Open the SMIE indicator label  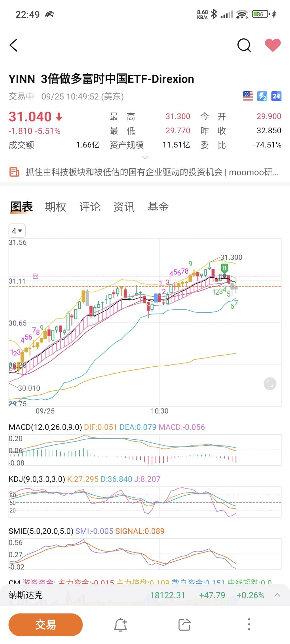[41, 531]
